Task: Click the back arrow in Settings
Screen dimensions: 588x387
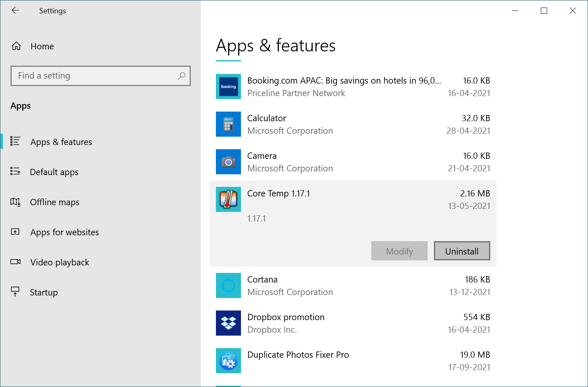Action: point(15,10)
